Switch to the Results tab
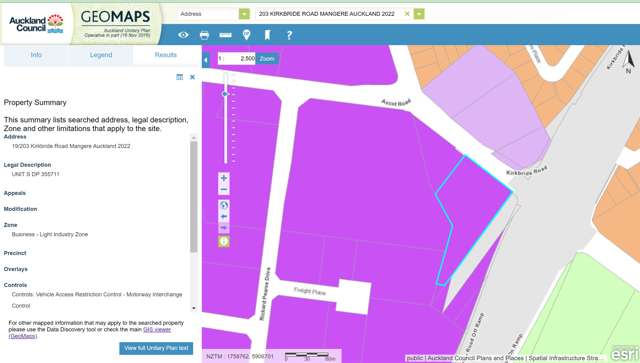640x363 pixels. pos(166,55)
